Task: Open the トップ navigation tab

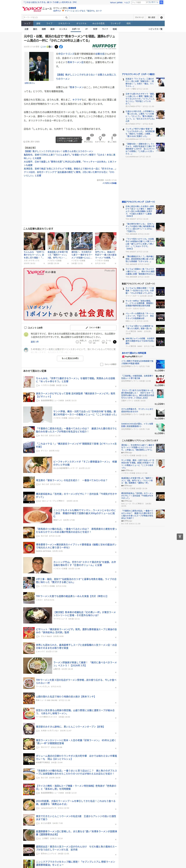Action: click(27, 24)
